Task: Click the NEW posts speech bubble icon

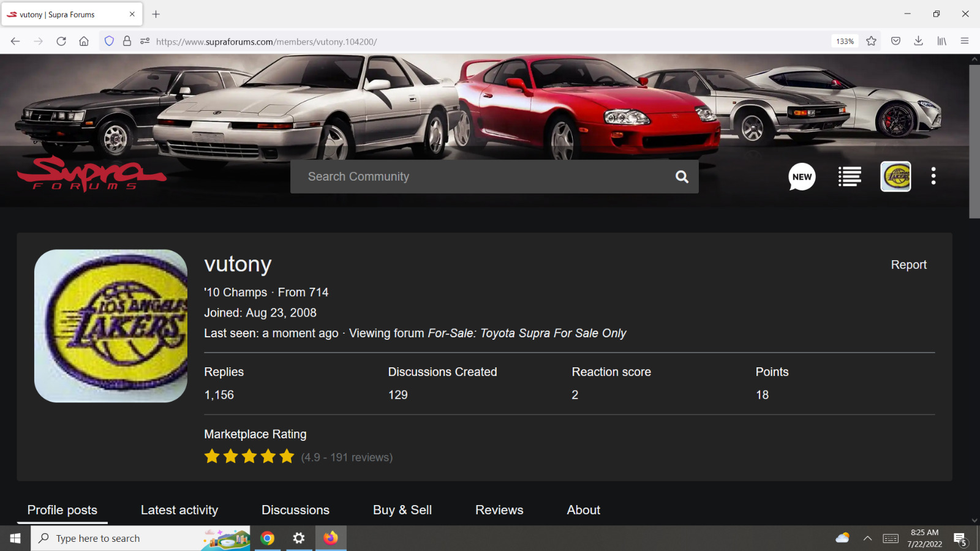Action: click(802, 176)
